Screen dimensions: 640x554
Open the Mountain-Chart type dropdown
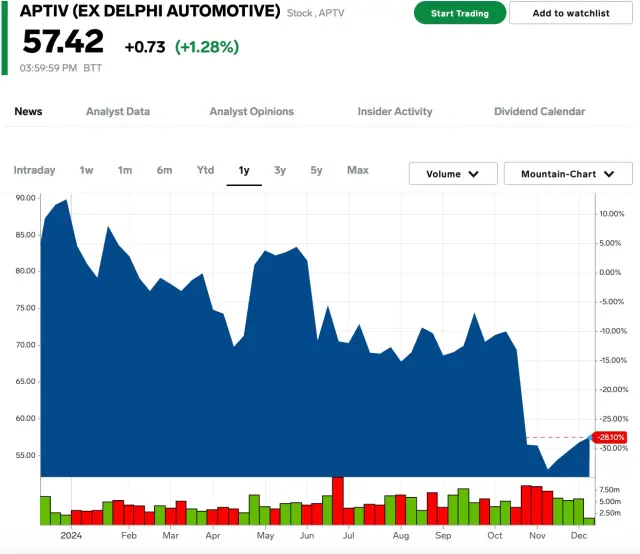click(568, 174)
